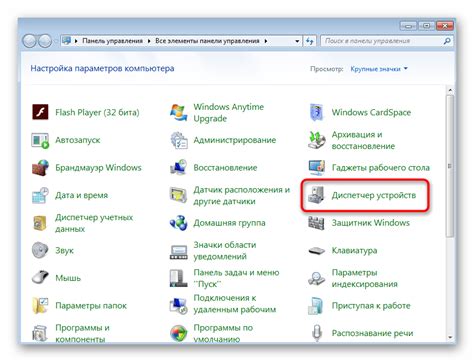Click the Звук speaker icon
The width and height of the screenshot is (474, 362).
click(x=40, y=250)
